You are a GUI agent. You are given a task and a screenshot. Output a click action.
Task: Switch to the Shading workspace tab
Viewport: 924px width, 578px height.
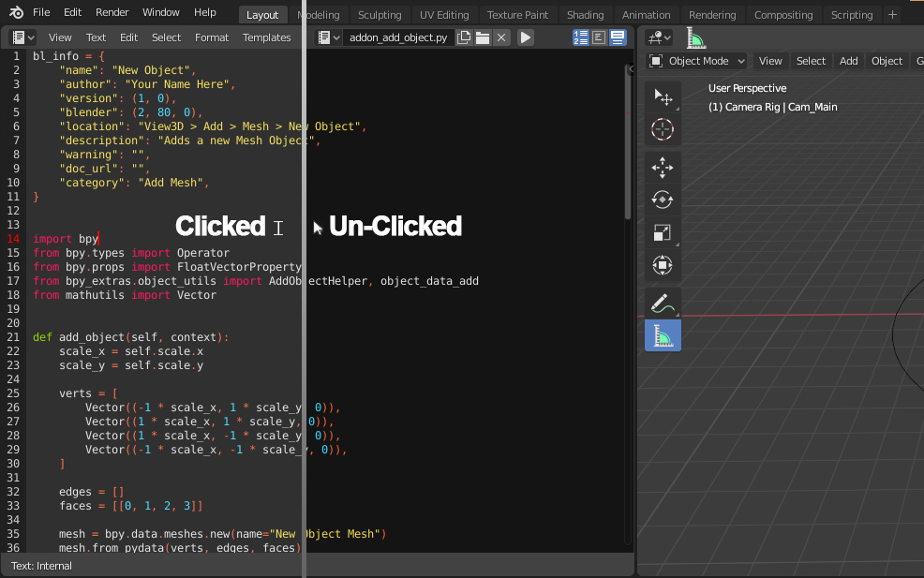(585, 15)
